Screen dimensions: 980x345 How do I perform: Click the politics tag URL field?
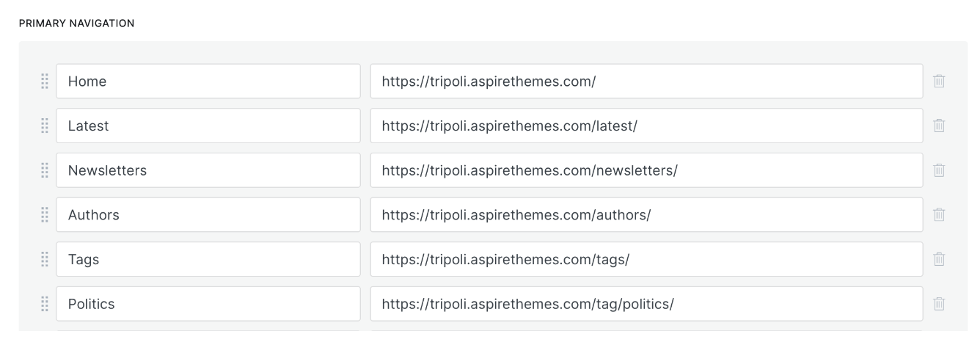646,304
